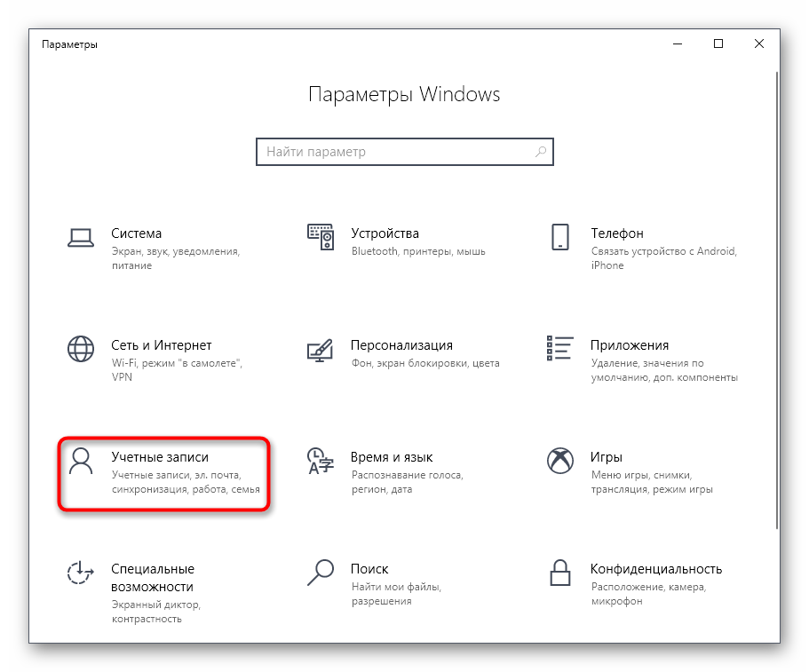Focus the Найти параметр search field

405,152
